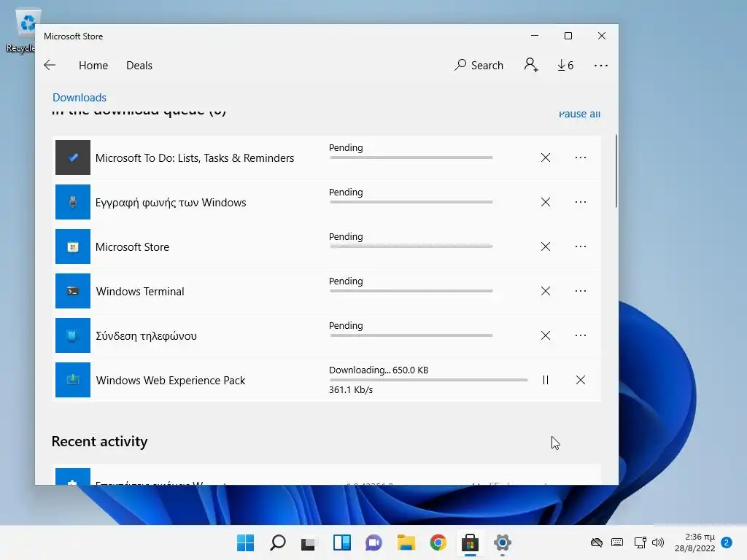Click the Search button in Store
Image resolution: width=747 pixels, height=560 pixels.
(479, 65)
